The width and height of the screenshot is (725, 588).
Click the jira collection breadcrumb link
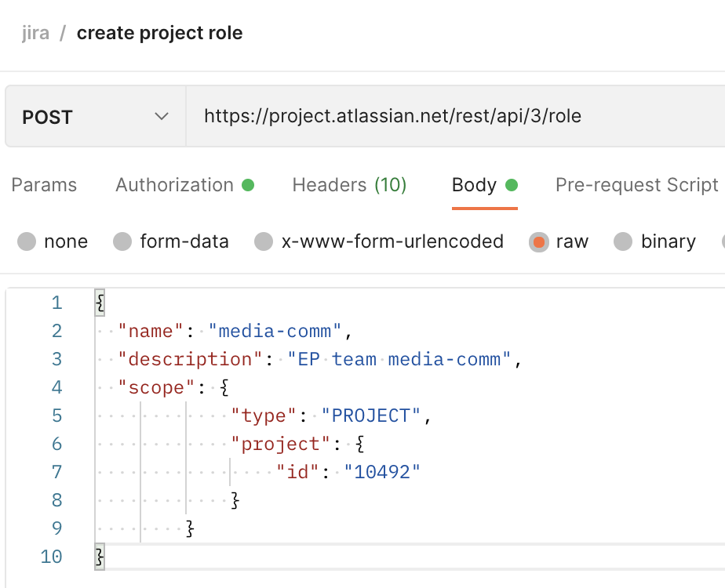35,33
